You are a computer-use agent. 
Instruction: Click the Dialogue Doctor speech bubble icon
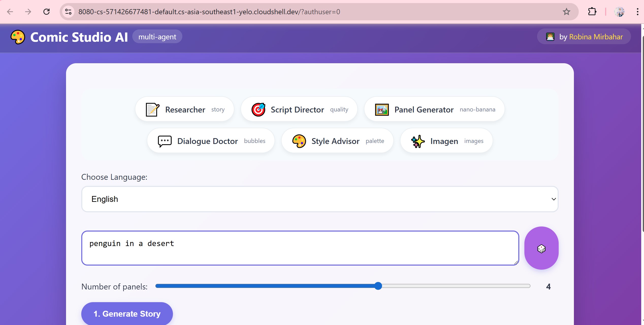tap(165, 141)
